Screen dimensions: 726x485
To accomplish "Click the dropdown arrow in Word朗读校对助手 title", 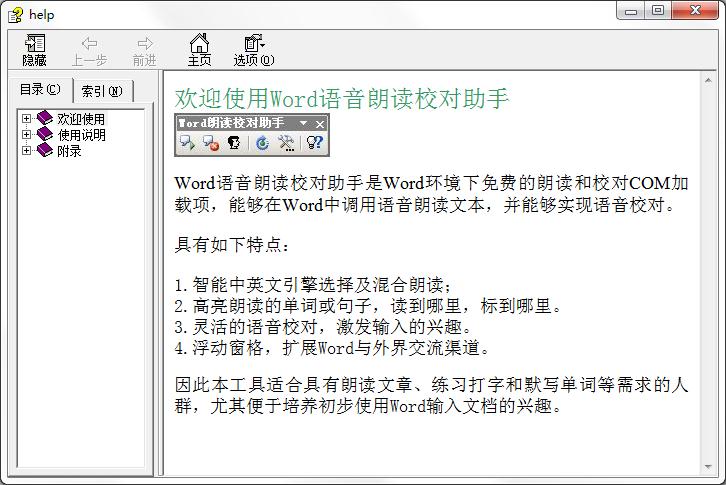I will click(303, 123).
